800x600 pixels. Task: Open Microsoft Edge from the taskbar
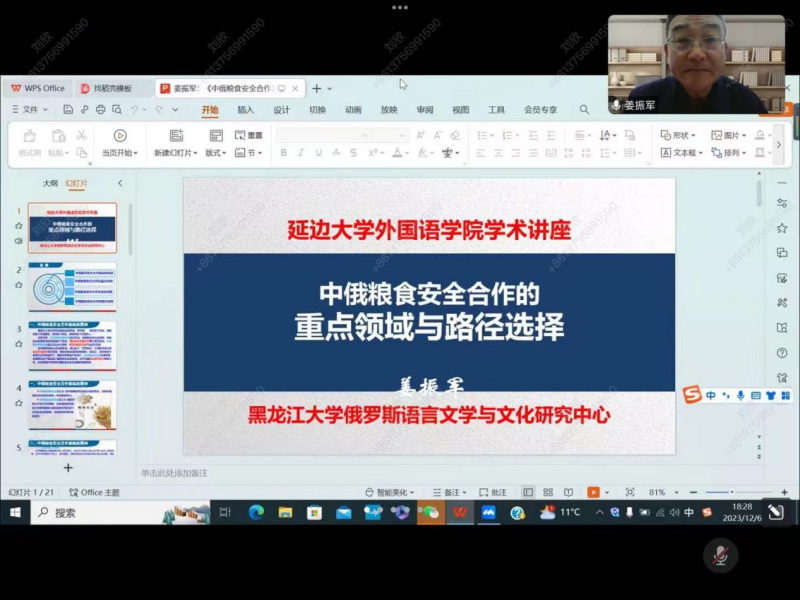[x=256, y=512]
